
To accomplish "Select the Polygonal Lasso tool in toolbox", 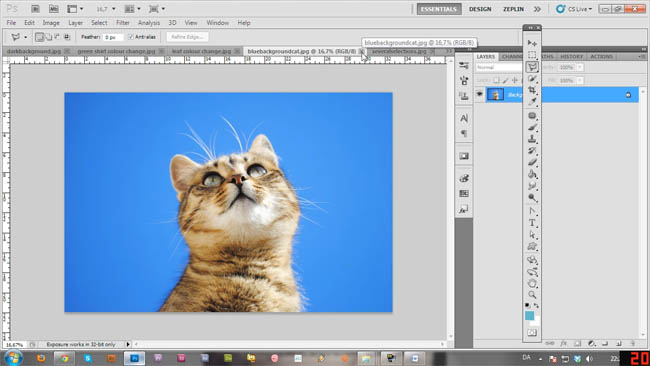I will (x=532, y=67).
